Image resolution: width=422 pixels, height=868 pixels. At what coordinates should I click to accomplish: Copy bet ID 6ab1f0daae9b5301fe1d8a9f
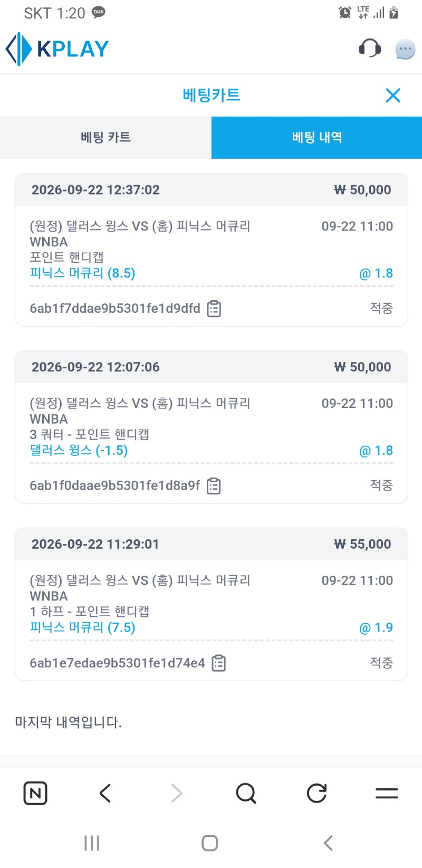[214, 485]
